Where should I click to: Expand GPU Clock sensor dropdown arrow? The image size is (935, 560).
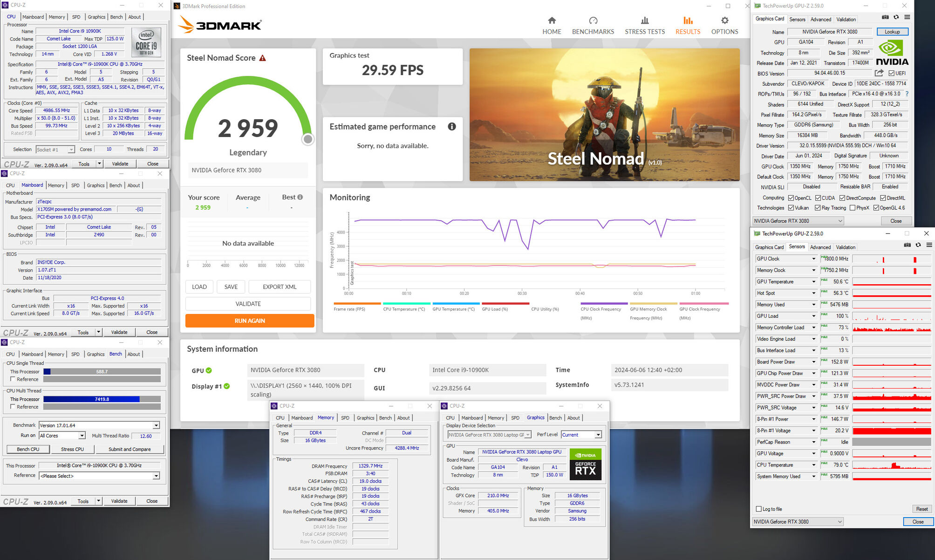813,259
